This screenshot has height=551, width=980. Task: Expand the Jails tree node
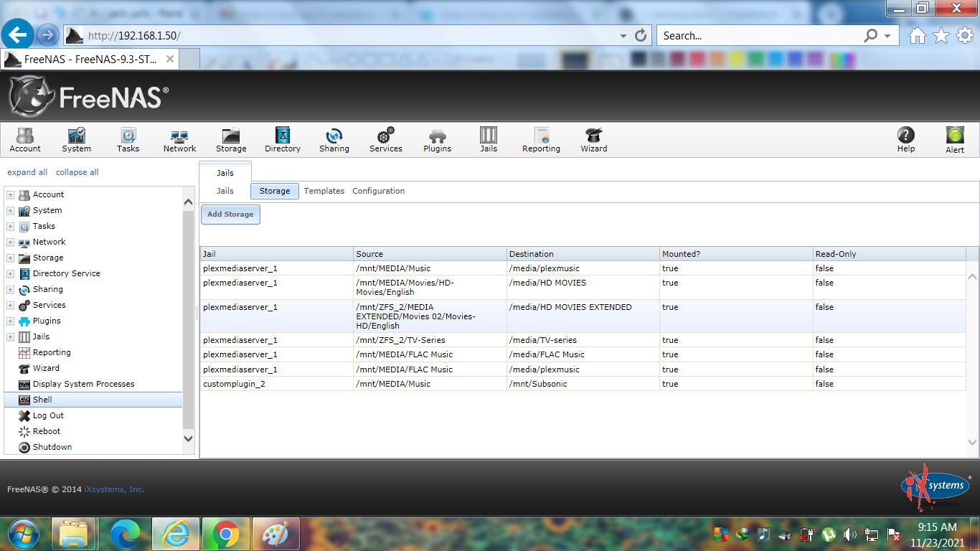pos(10,336)
